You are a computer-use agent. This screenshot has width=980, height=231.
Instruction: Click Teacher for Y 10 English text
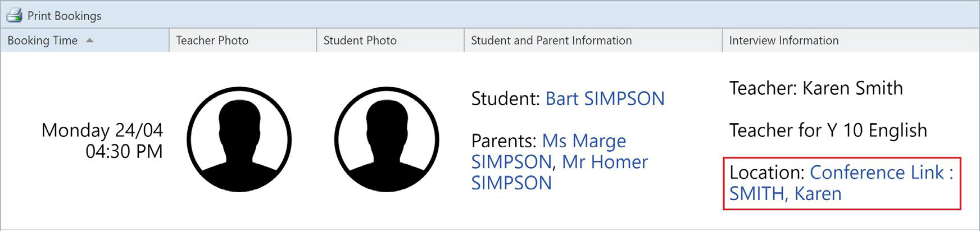tap(828, 130)
